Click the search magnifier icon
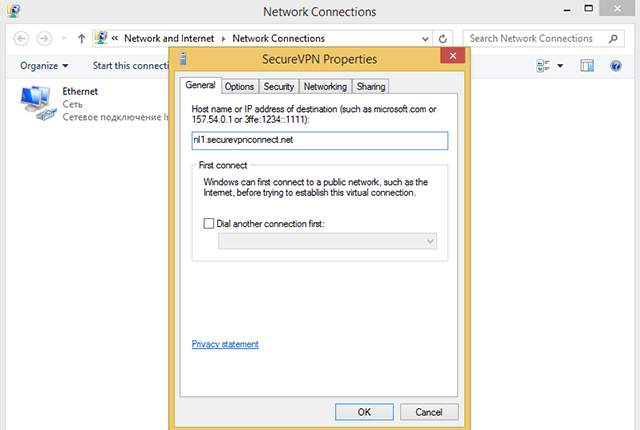Screen dimensions: 640x430 click(613, 39)
